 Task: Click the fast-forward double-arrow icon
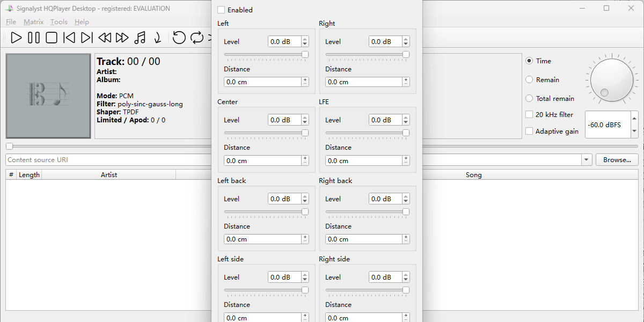pyautogui.click(x=122, y=38)
